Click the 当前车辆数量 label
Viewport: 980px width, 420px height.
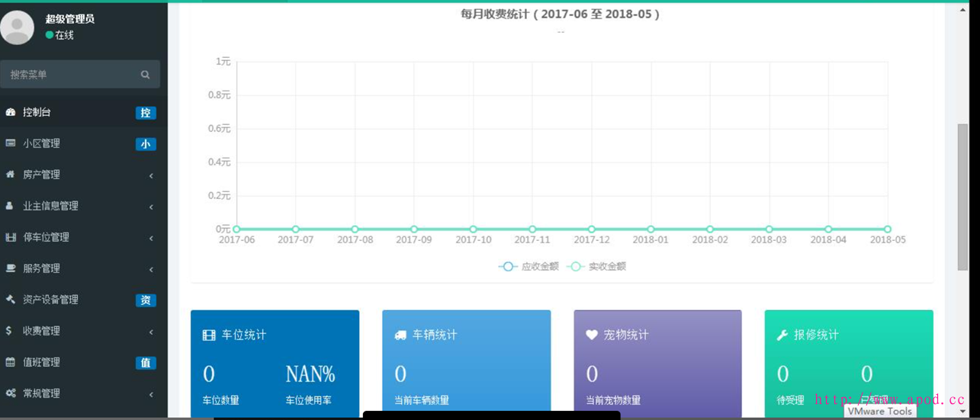[422, 400]
